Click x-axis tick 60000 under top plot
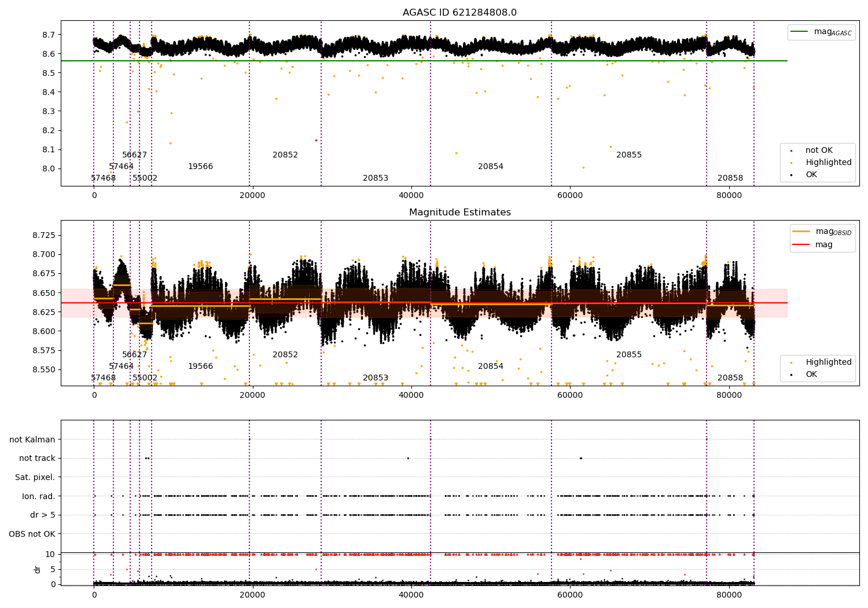Image resolution: width=868 pixels, height=608 pixels. (x=570, y=196)
